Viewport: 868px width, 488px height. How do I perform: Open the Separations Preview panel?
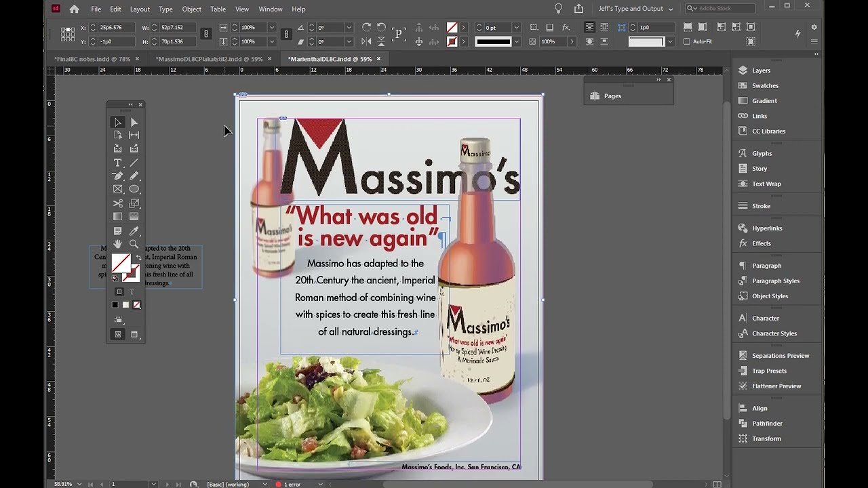coord(780,355)
